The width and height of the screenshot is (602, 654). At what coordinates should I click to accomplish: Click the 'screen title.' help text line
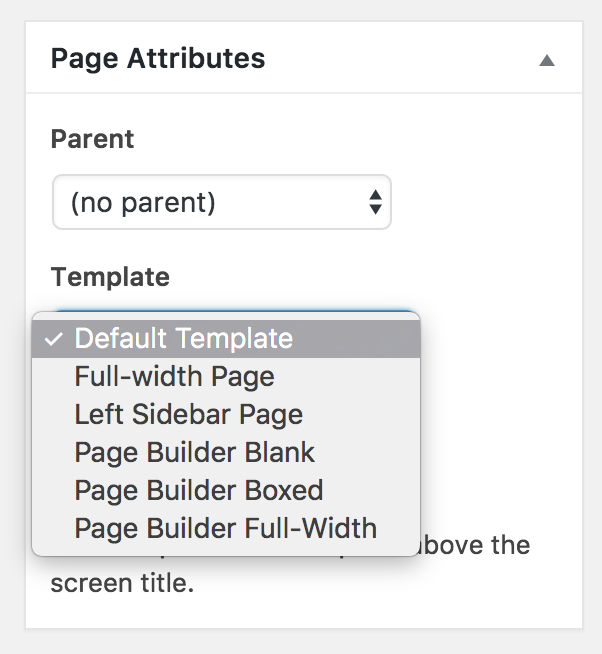[x=121, y=583]
